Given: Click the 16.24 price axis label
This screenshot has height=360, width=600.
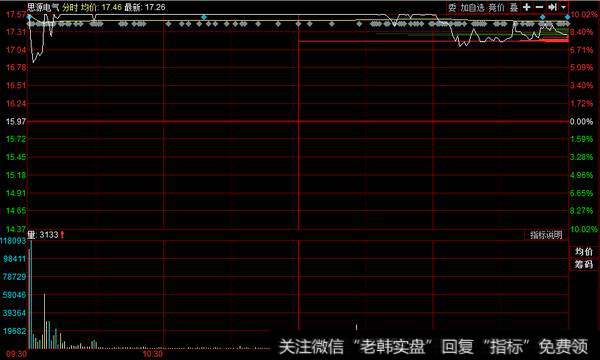Looking at the screenshot, I should (x=16, y=103).
